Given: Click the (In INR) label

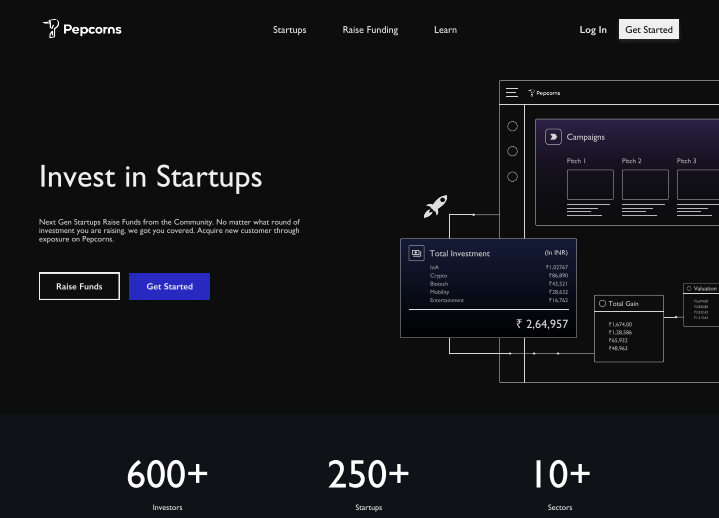Looking at the screenshot, I should [x=556, y=253].
